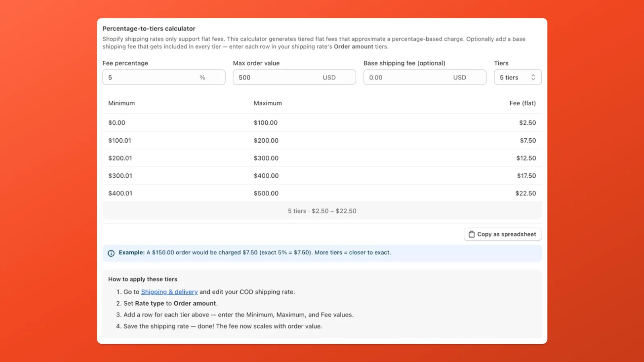Click the $400.01 to $500.00 tier row

pos(322,193)
